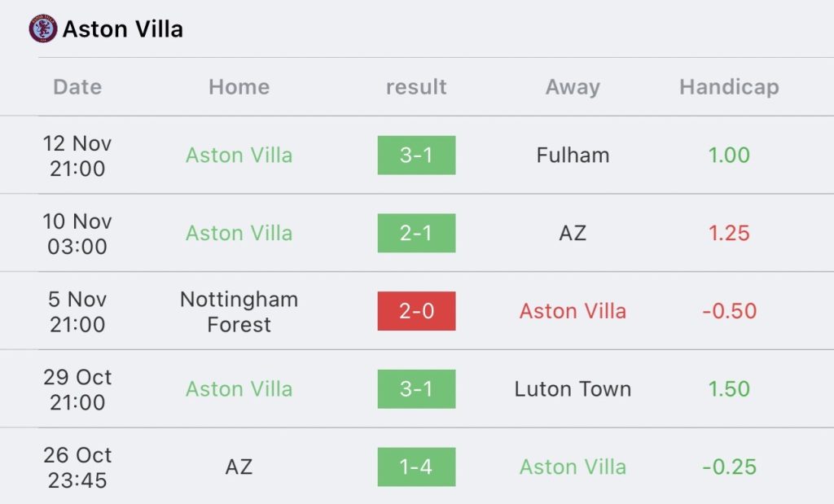Click the Nottingham Forest home team name
Viewport: 834px width, 504px height.
239,312
